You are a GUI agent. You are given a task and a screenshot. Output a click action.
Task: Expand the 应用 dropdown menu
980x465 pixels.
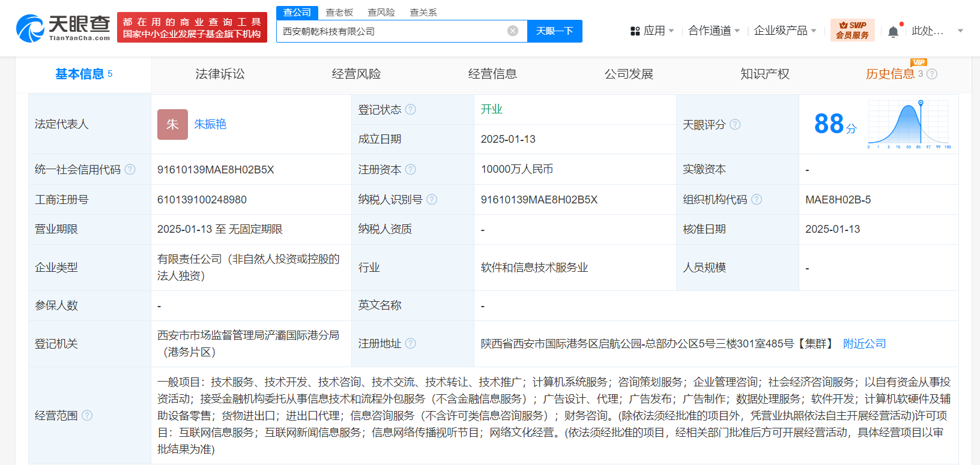[x=652, y=31]
